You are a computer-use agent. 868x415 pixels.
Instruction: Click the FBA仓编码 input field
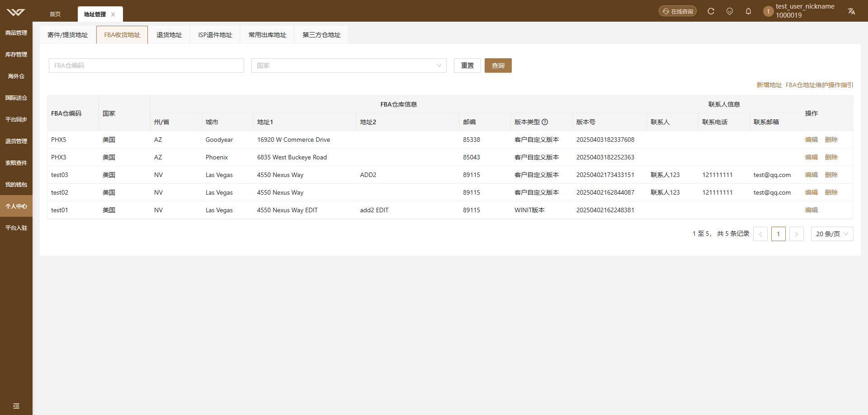point(146,65)
